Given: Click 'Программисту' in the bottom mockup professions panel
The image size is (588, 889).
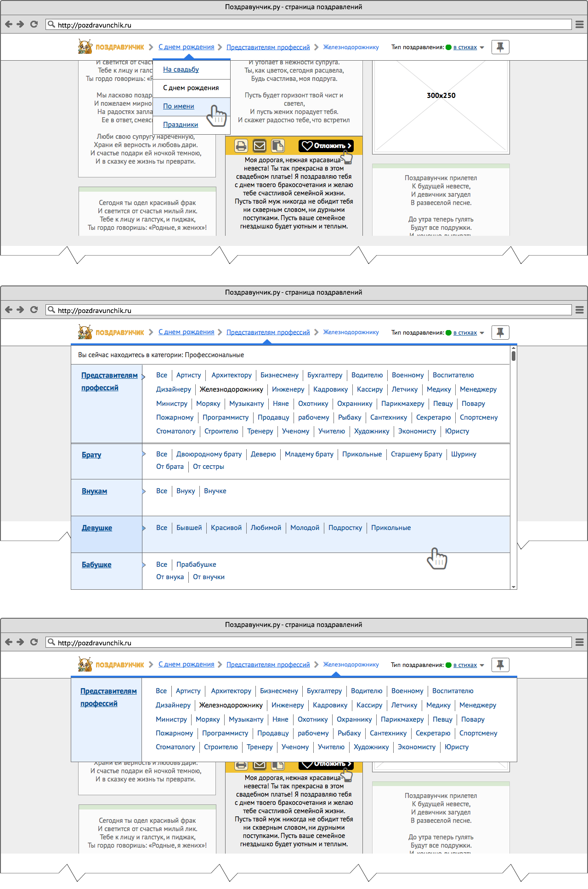Looking at the screenshot, I should [225, 733].
